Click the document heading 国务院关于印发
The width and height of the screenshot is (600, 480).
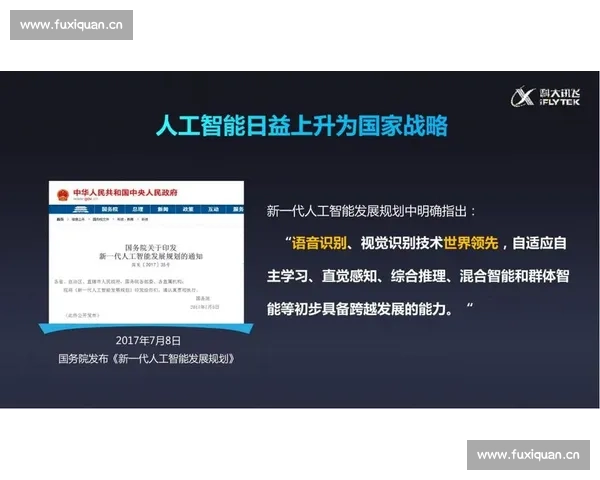[x=151, y=248]
